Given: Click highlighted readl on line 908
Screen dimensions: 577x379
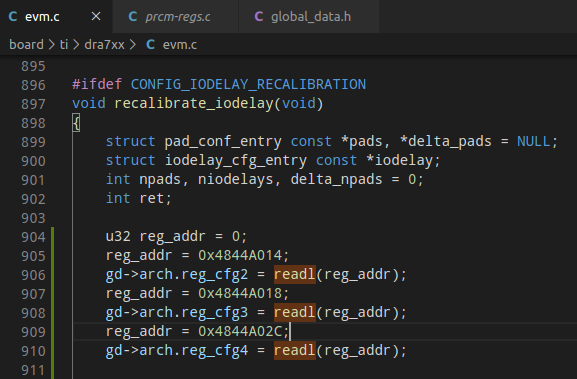Looking at the screenshot, I should point(295,312).
